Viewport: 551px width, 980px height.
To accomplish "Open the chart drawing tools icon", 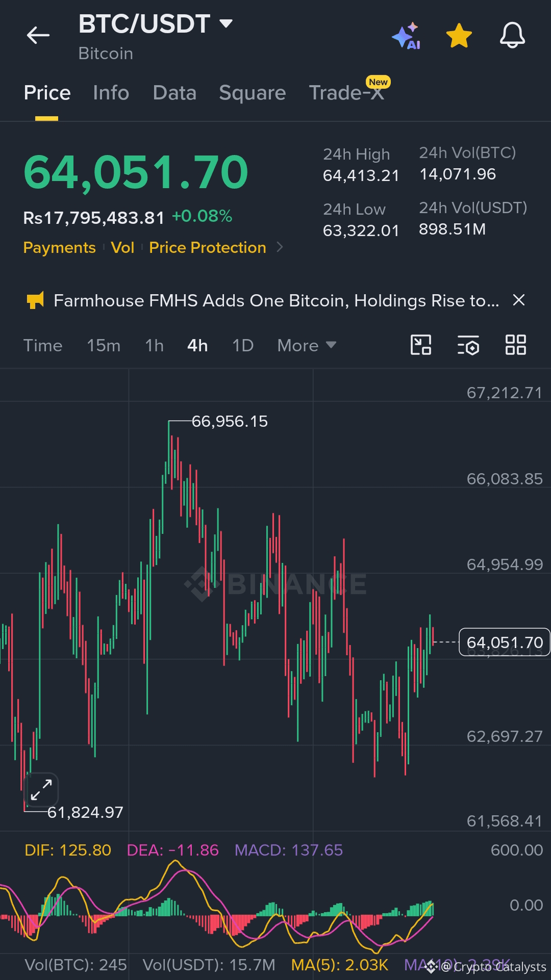I will tap(421, 345).
